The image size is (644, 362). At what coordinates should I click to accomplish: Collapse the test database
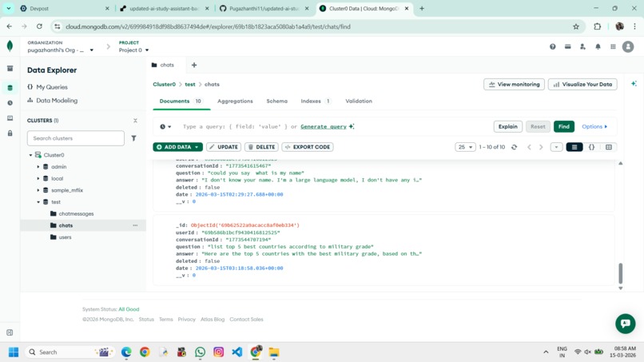coord(38,202)
